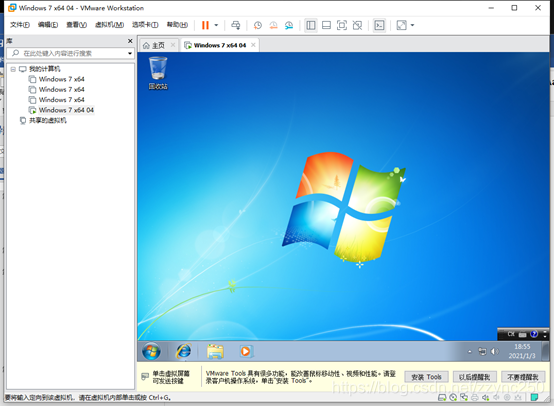Image resolution: width=554 pixels, height=406 pixels.
Task: Enter full screen mode
Action: 342,25
